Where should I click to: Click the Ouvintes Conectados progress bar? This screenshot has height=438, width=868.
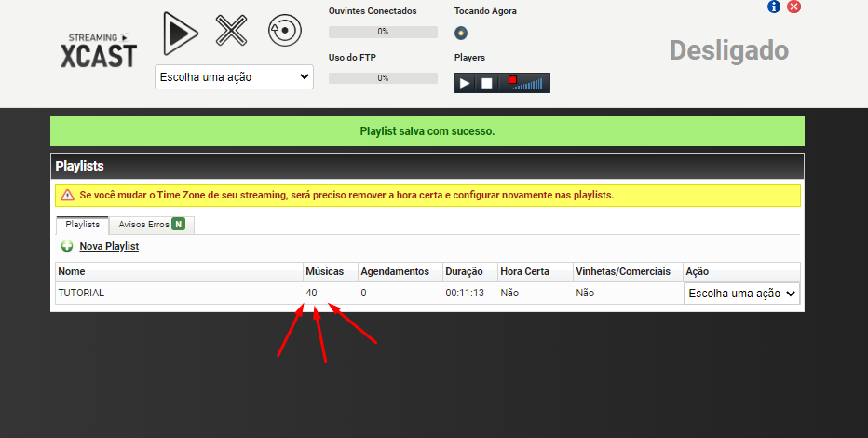(383, 32)
